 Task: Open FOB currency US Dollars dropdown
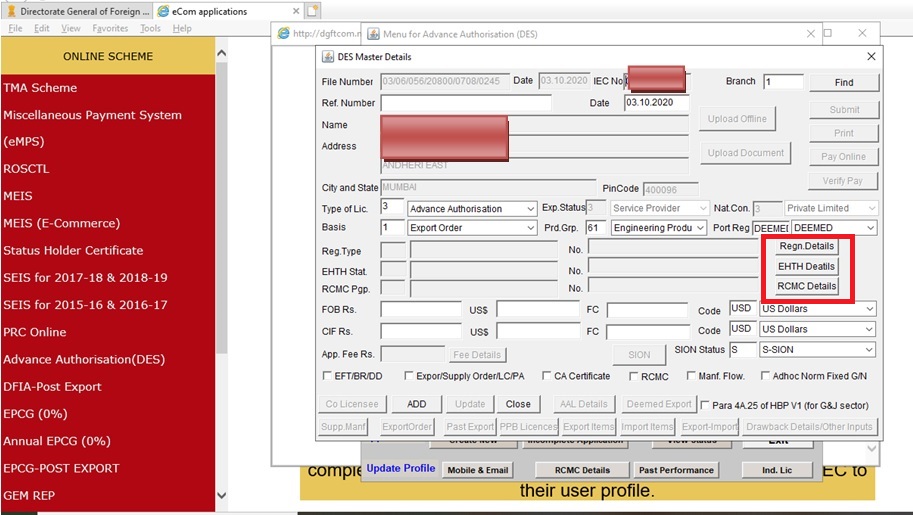coord(818,309)
